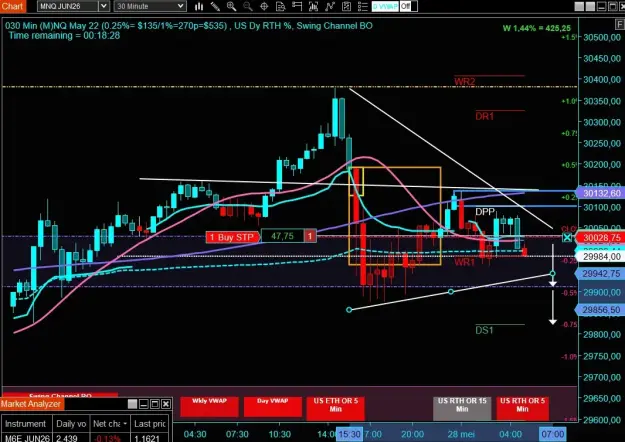Click the second gray square window button

click(x=590, y=6)
